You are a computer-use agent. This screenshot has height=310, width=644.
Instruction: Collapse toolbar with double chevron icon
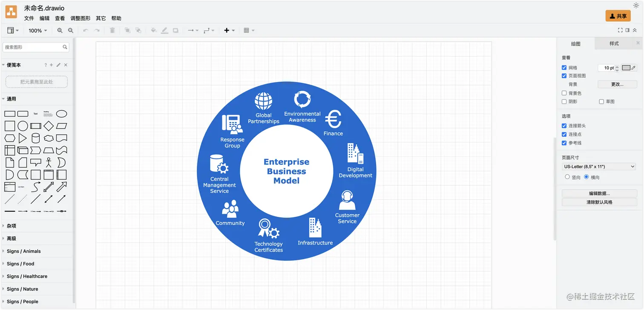click(635, 30)
